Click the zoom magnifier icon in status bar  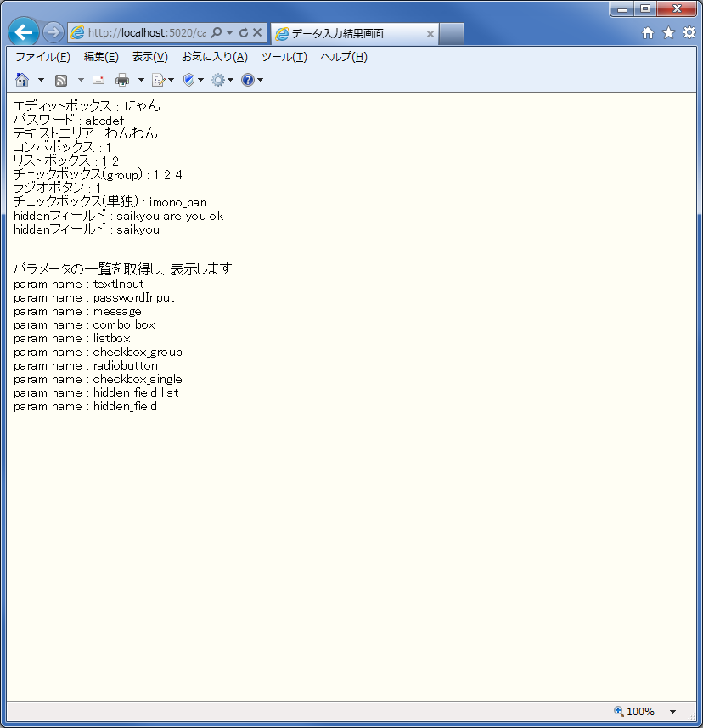[x=619, y=711]
